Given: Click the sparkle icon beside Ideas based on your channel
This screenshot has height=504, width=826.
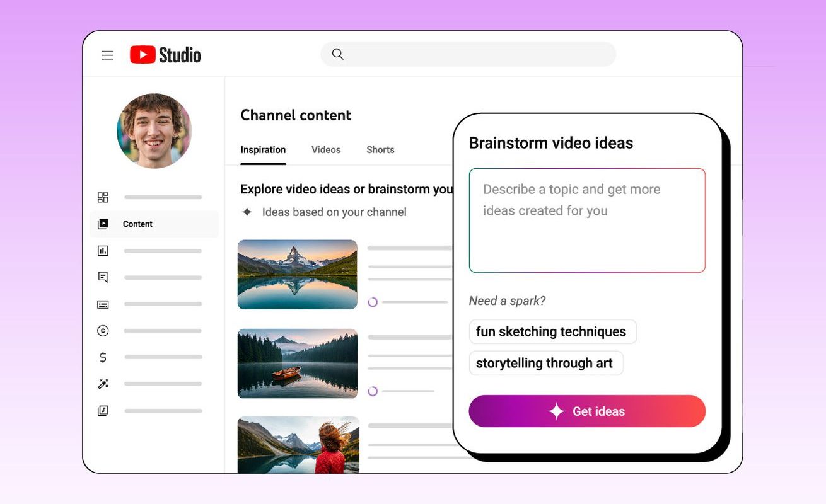Looking at the screenshot, I should click(247, 212).
